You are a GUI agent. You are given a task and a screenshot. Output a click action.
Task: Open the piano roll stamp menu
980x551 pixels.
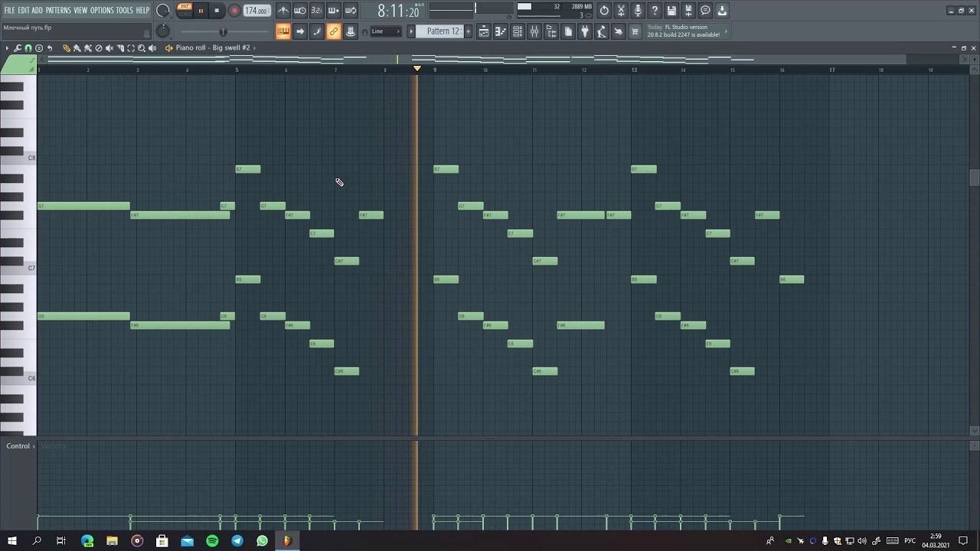[39, 48]
